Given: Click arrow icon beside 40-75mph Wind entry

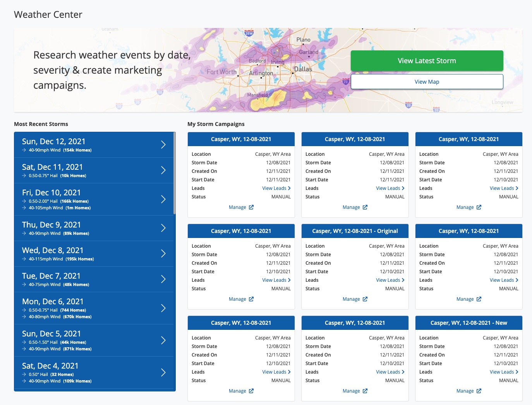Looking at the screenshot, I should (24, 284).
